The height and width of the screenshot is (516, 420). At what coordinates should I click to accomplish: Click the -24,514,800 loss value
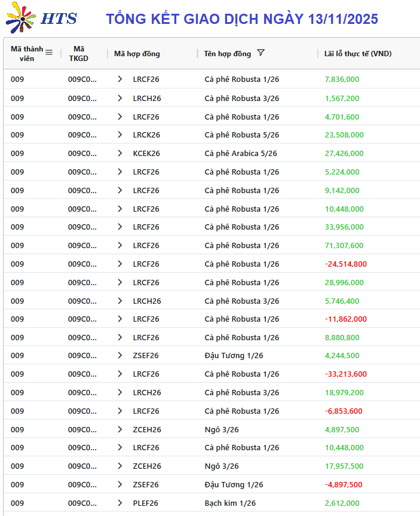[x=345, y=264]
